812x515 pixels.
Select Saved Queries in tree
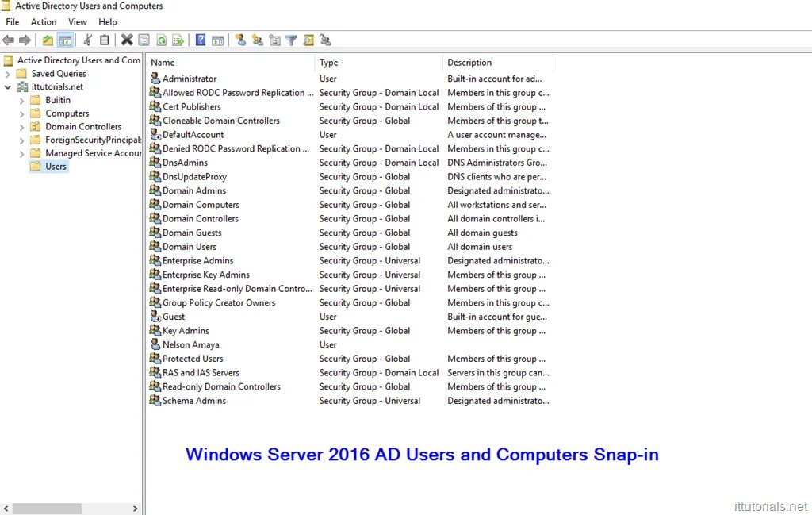click(x=59, y=74)
